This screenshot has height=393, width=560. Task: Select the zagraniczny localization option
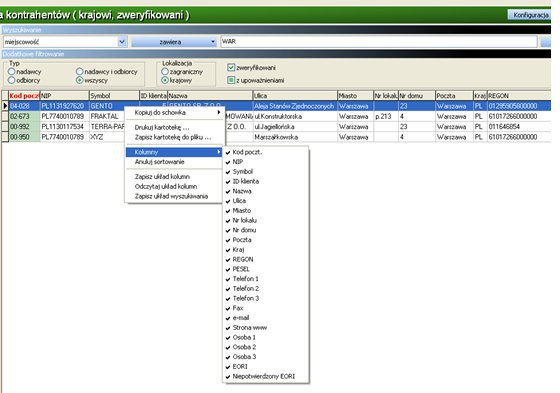165,71
